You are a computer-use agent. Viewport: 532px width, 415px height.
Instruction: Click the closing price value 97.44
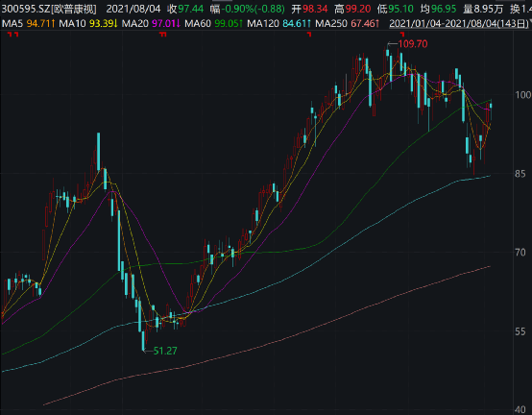(191, 9)
